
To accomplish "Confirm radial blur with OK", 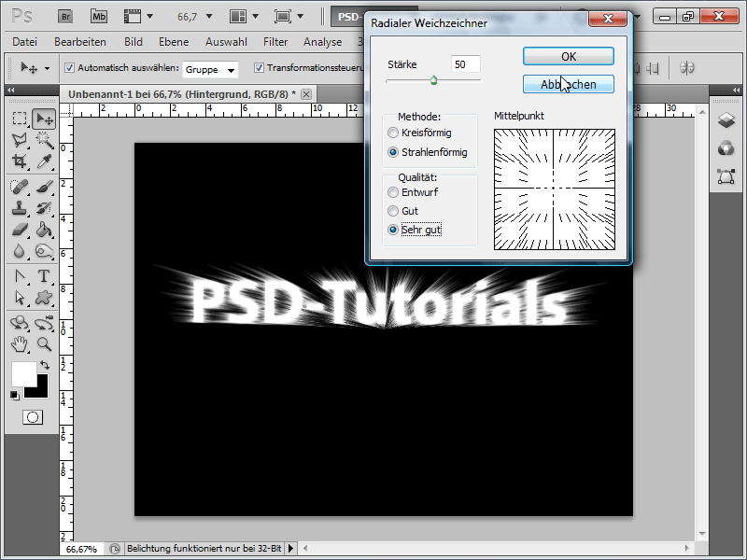I will (x=569, y=56).
